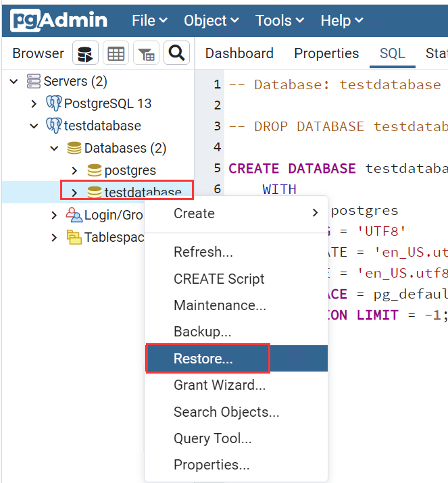Choose Restore... from the context menu
The height and width of the screenshot is (483, 448).
coord(203,359)
